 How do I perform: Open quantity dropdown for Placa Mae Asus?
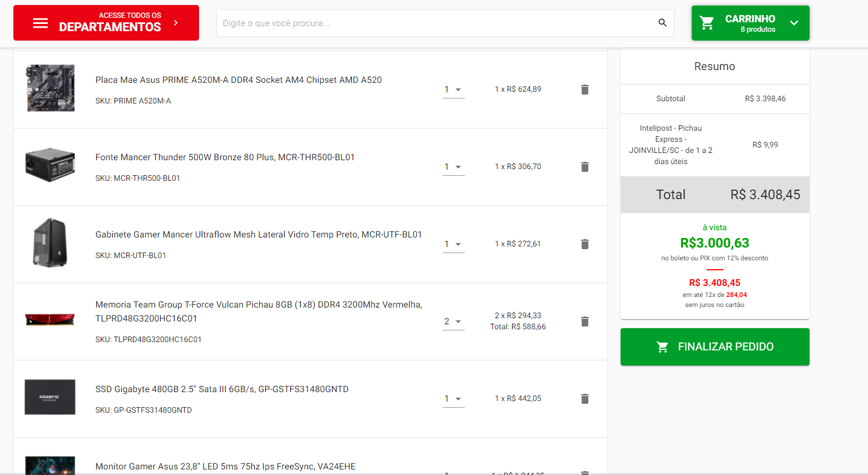(x=453, y=90)
